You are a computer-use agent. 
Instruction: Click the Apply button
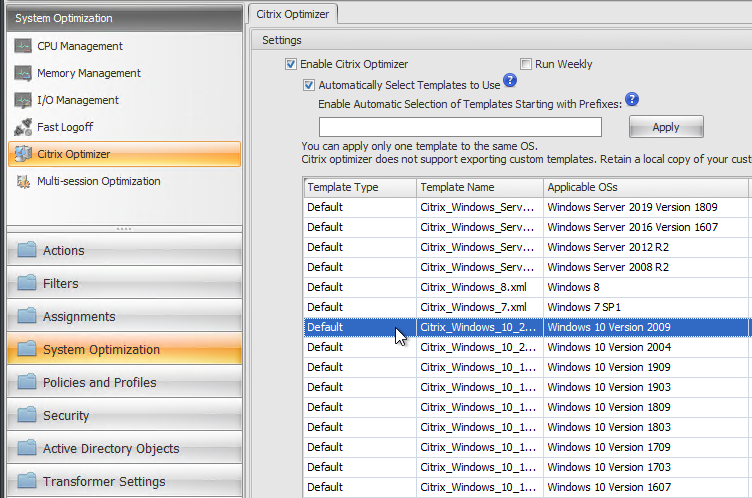point(666,127)
